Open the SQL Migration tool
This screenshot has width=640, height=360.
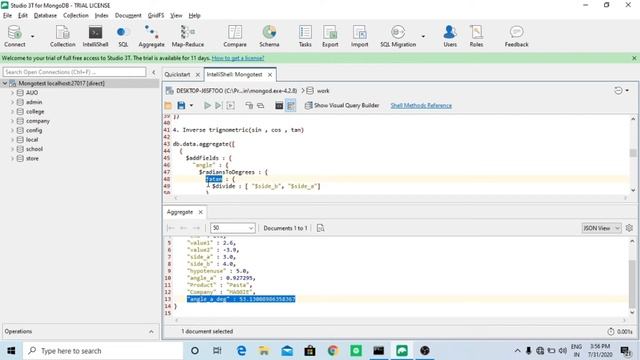coord(398,36)
